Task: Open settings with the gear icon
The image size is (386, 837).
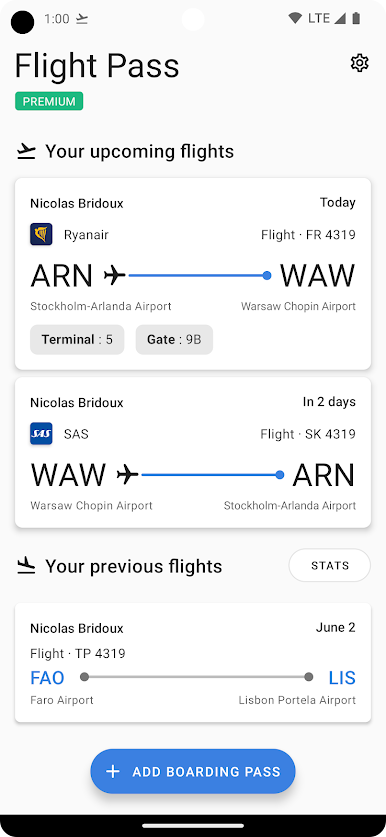Action: pos(359,63)
